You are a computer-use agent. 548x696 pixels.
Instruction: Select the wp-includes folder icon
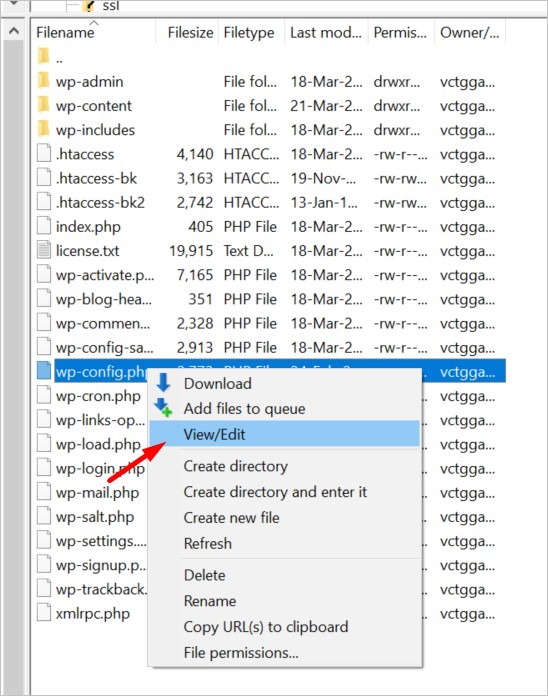coord(43,130)
